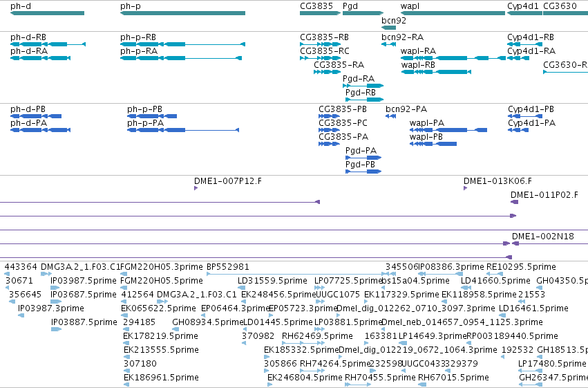Screen dimensions: 588x388
Task: Click the CG3835-RC transcript label
Action: 325,51
